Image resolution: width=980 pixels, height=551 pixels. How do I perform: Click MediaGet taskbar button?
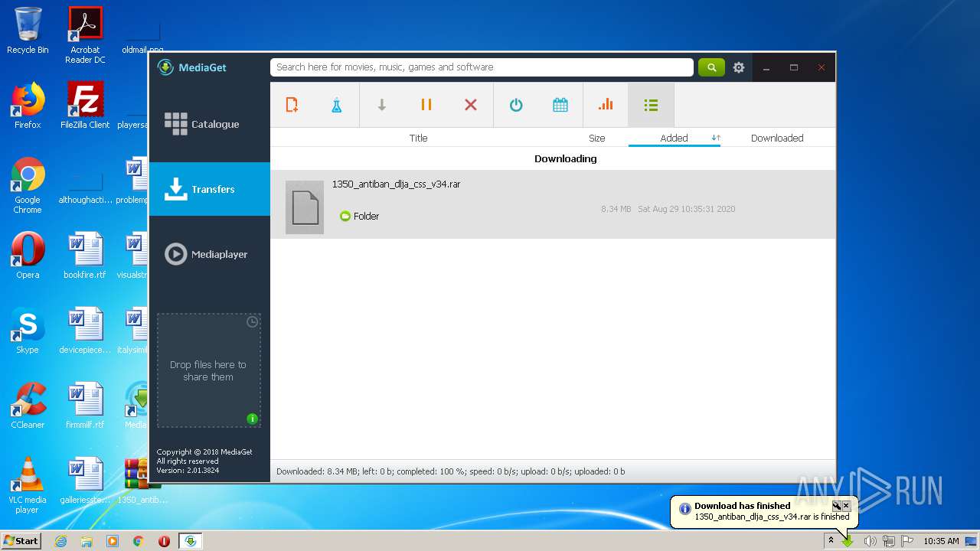pos(191,541)
